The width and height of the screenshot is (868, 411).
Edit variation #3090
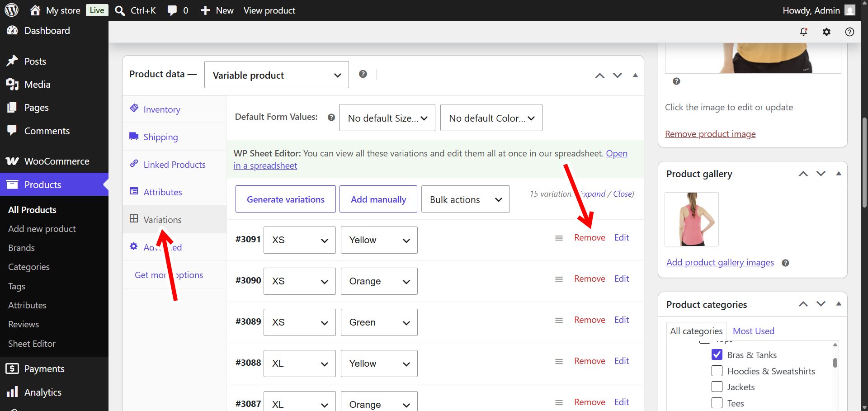point(622,279)
